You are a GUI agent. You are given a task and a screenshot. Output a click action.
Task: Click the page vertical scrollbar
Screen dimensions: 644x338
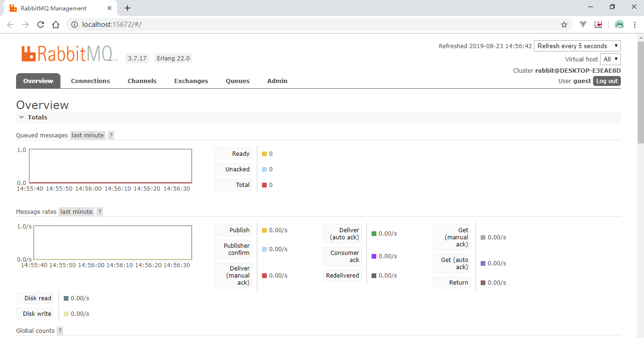640,92
